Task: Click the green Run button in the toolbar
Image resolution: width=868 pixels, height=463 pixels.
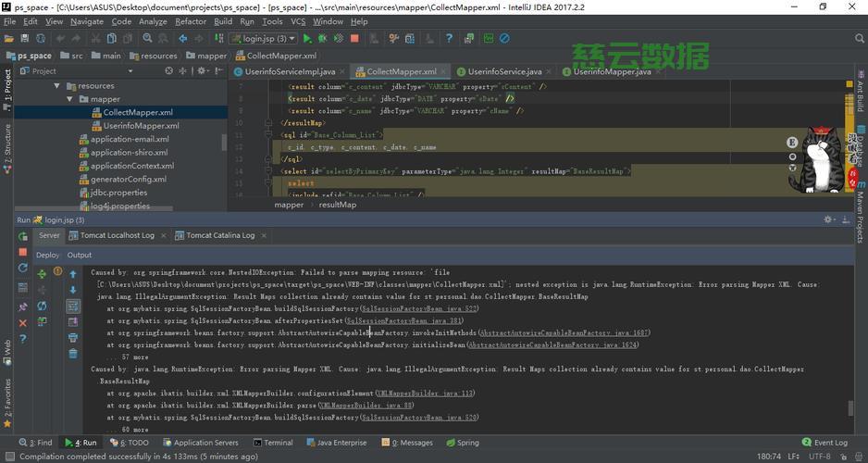Action: [x=307, y=39]
